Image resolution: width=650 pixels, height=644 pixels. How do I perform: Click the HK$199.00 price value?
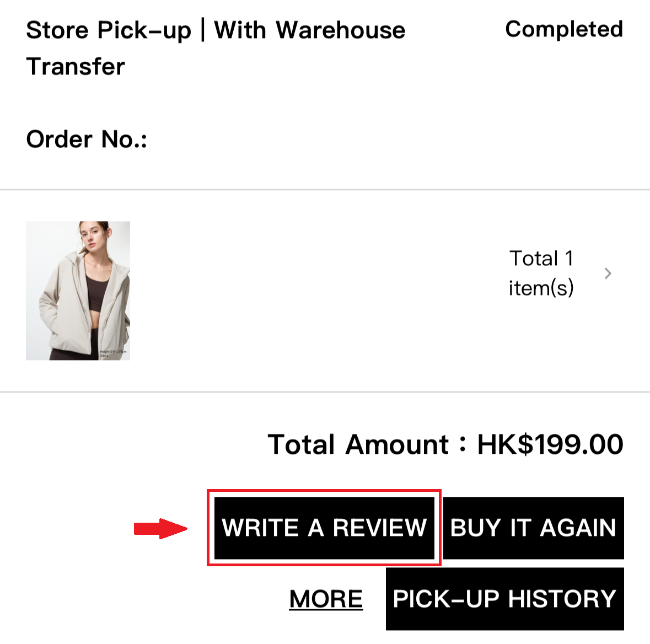[x=550, y=444]
